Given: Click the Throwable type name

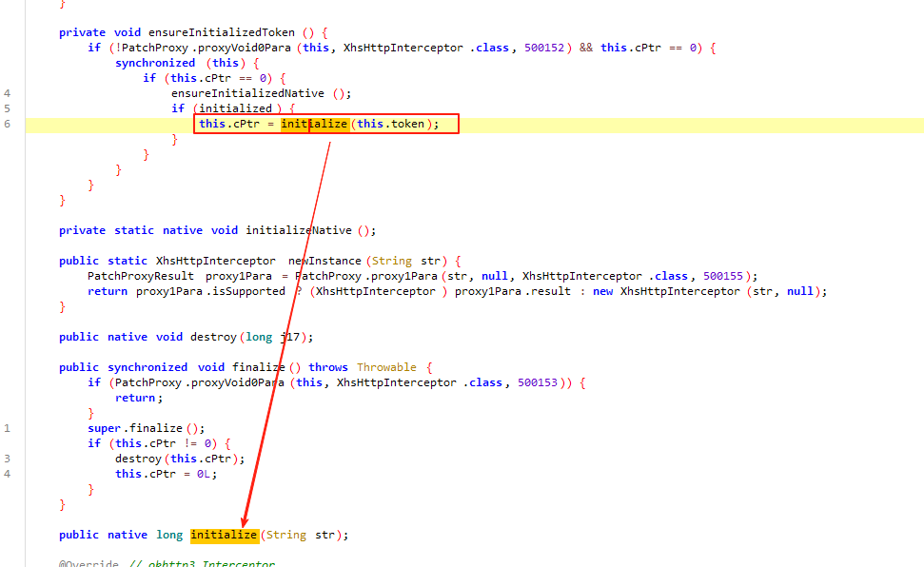Looking at the screenshot, I should [x=386, y=367].
